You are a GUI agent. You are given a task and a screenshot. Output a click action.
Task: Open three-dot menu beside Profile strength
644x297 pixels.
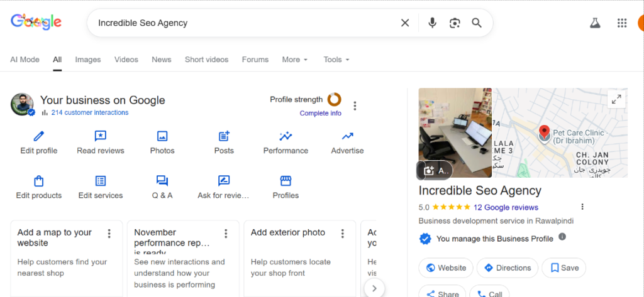pyautogui.click(x=355, y=105)
